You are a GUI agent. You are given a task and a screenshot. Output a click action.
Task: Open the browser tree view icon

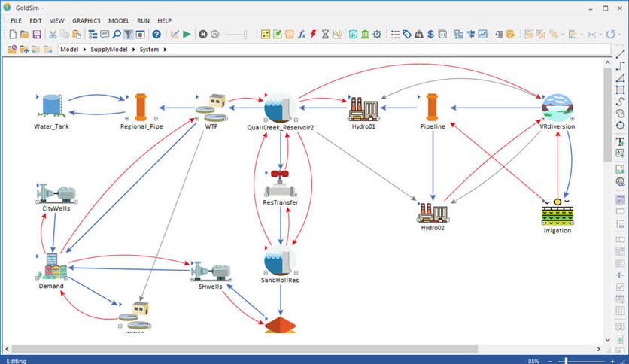tap(93, 35)
